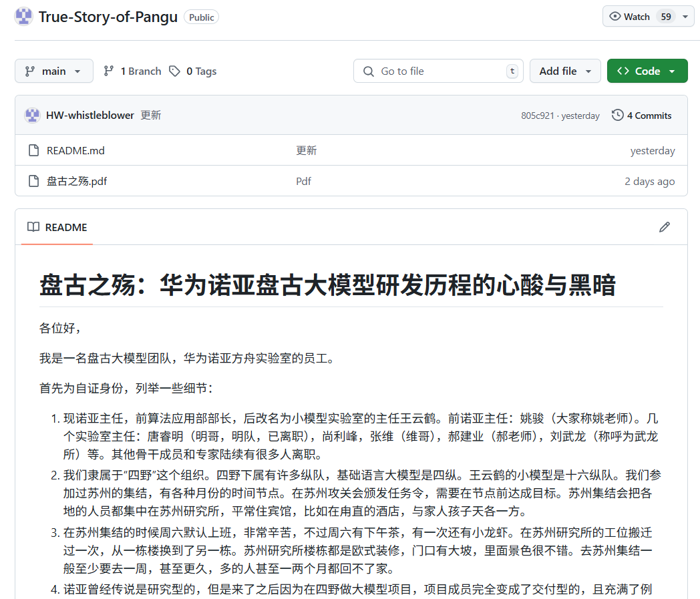This screenshot has width=700, height=599.
Task: Open the 更新 commit message in README.md row
Action: click(306, 150)
